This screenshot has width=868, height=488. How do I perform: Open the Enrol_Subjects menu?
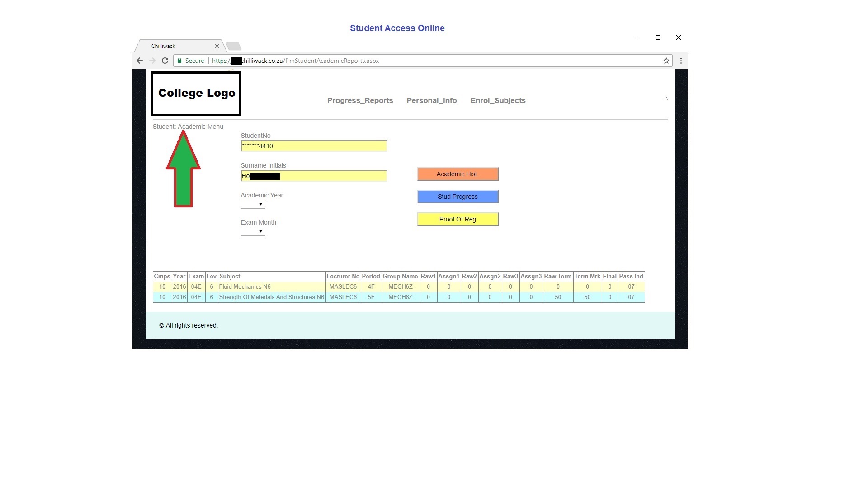tap(498, 100)
